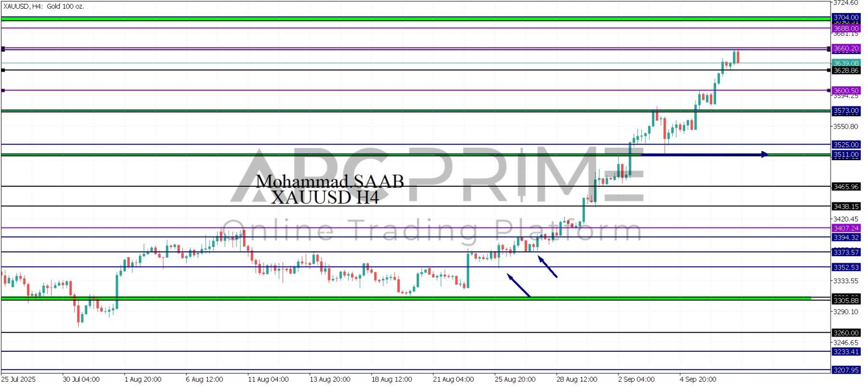Click the chart title XAUUSD, H4: Gold 100 oz.
Screen dimensions: 868x386
tap(43, 7)
